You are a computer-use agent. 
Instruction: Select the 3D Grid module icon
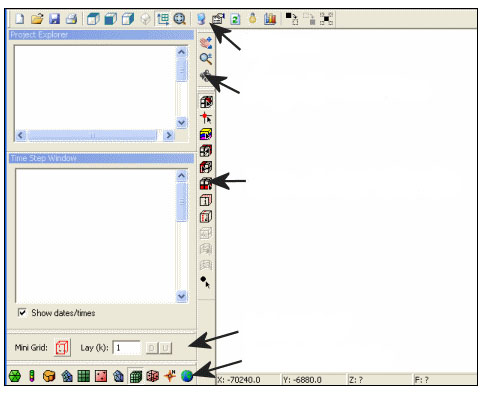coord(136,376)
